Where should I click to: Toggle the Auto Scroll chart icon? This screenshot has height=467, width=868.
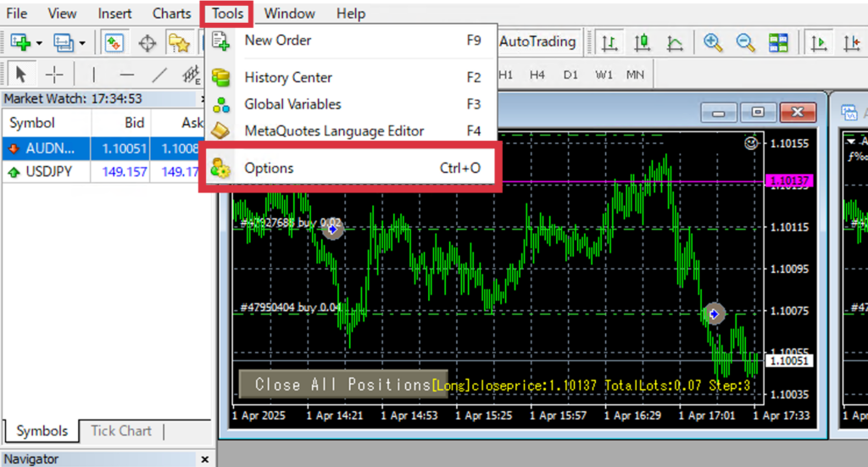point(819,42)
